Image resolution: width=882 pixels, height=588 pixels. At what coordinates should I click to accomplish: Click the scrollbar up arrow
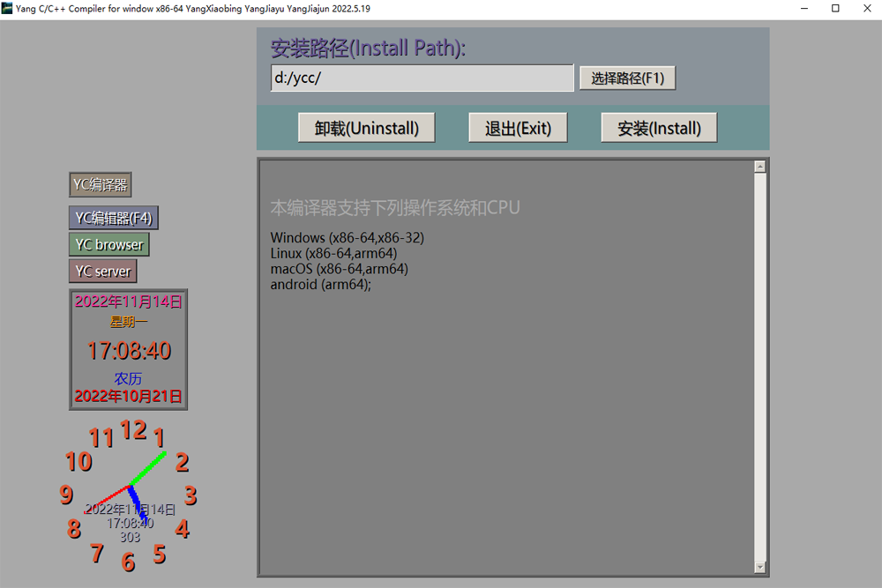(760, 167)
